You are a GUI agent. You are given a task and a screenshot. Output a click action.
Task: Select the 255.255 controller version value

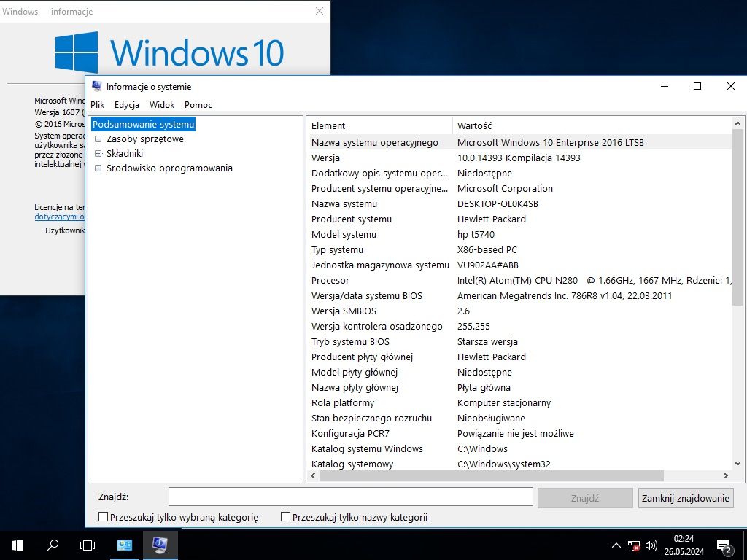[473, 326]
